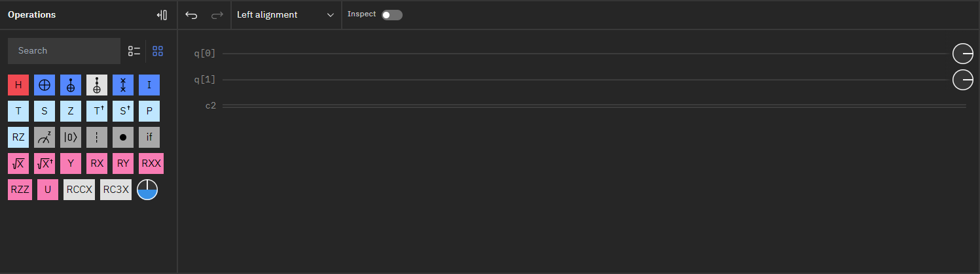
Task: Collapse the Operations panel
Action: tap(162, 15)
